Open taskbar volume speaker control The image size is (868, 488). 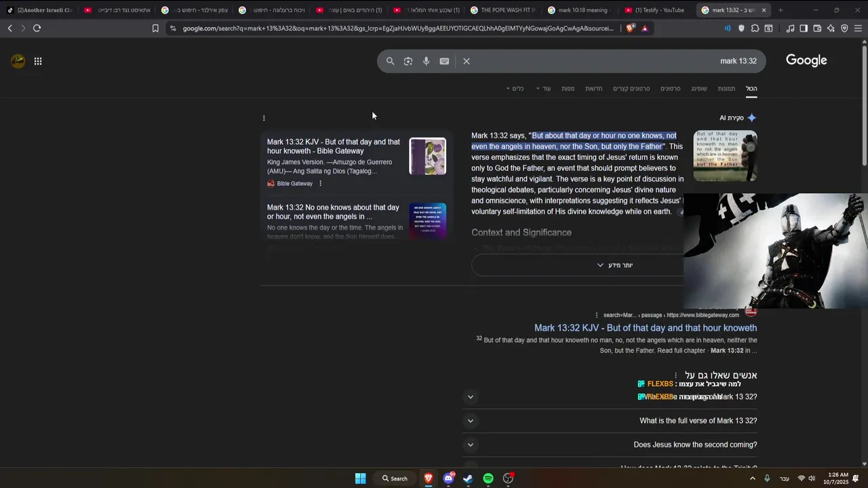click(x=812, y=479)
